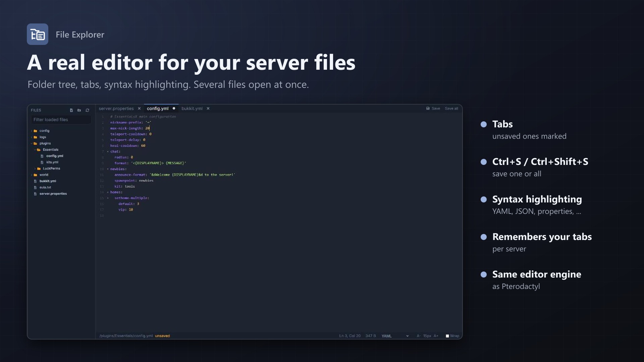
Task: Click the eula.txt file icon in the tree
Action: 35,187
